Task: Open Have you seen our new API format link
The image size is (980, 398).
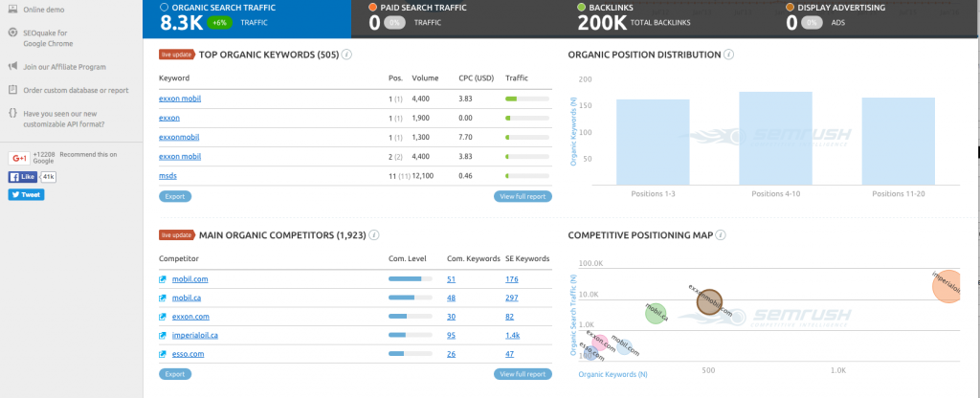Action: (64, 119)
